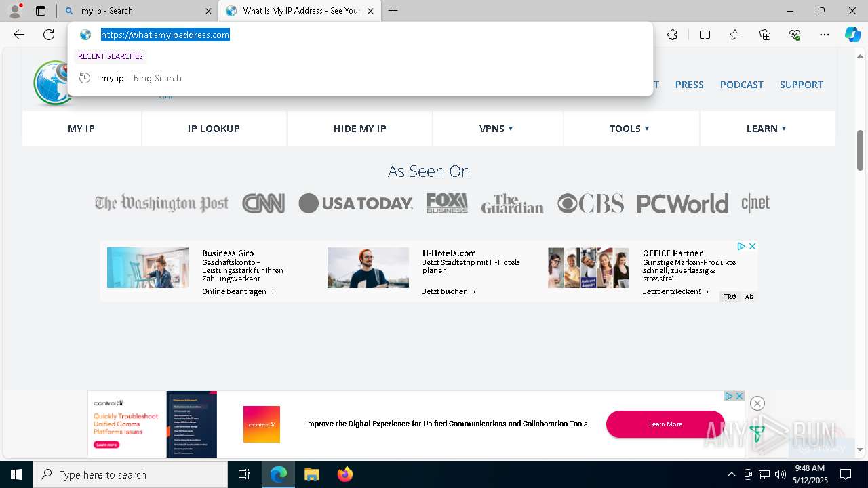Reload the page with the refresh icon
The image size is (868, 488).
pyautogui.click(x=49, y=35)
